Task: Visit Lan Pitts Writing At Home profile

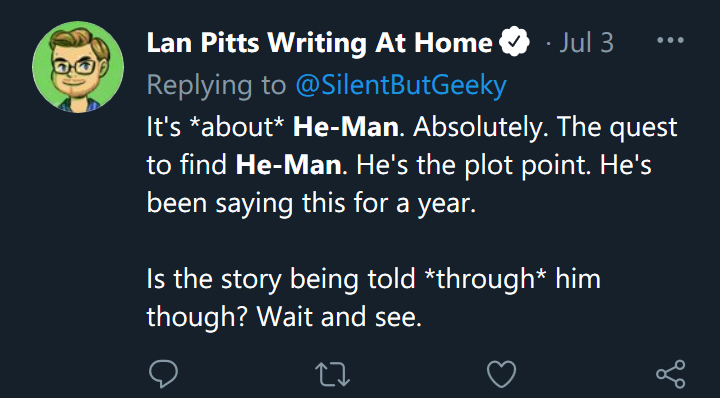Action: 320,43
